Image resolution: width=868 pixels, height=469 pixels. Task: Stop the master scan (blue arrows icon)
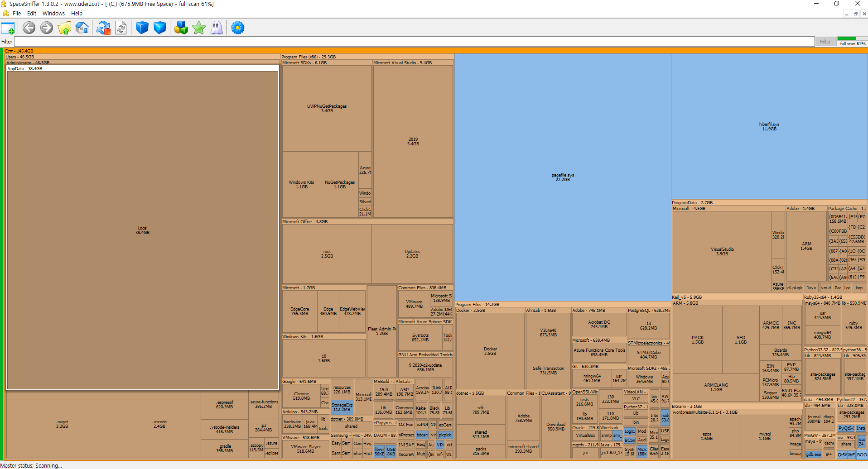point(103,28)
